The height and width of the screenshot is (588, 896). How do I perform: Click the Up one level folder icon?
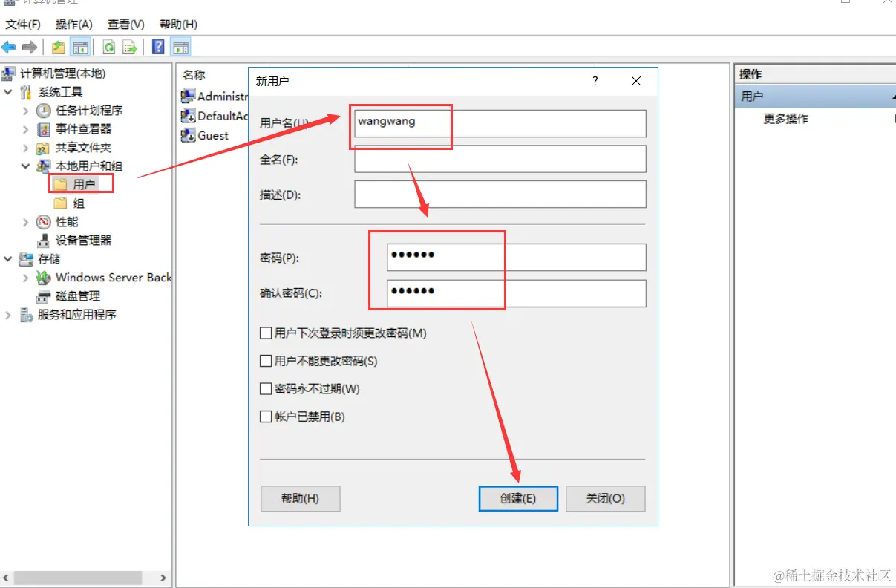[x=59, y=48]
